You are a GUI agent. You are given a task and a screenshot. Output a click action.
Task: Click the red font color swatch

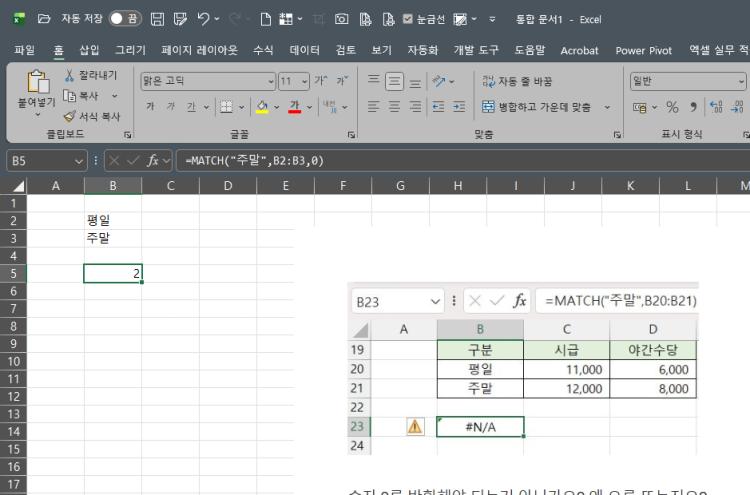point(295,107)
